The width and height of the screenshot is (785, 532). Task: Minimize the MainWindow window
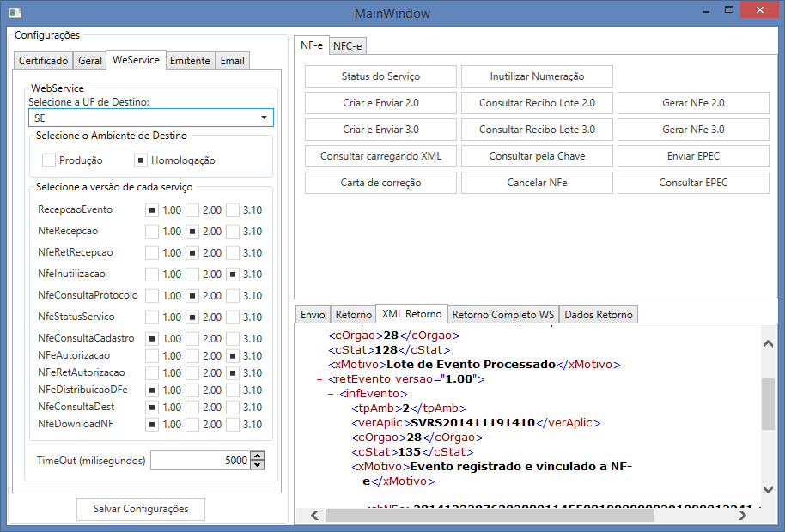(706, 10)
